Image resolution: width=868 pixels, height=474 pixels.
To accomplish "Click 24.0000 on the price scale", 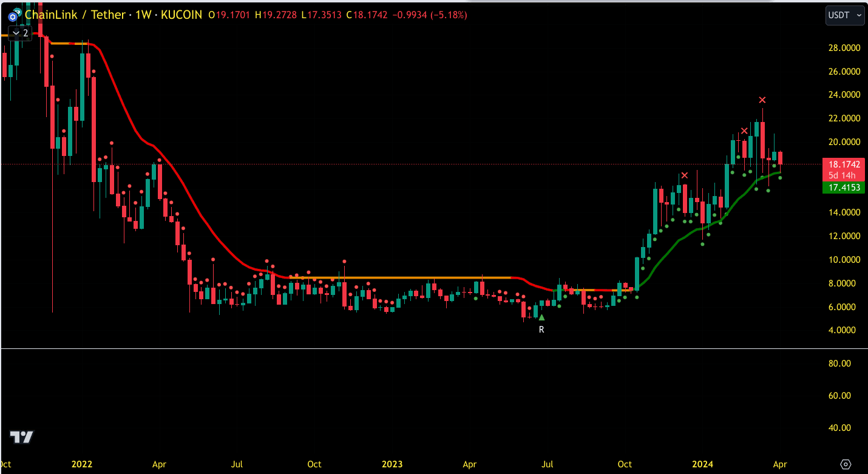I will [844, 95].
